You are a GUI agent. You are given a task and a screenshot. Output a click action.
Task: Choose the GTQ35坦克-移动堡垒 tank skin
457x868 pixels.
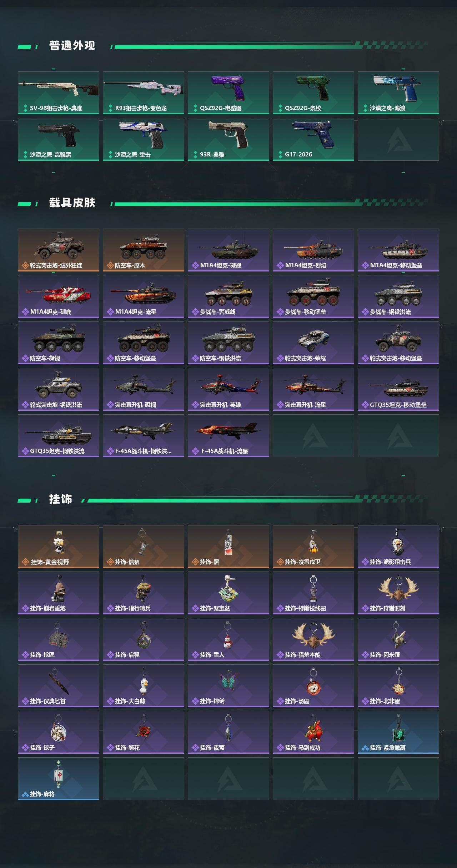(x=398, y=389)
